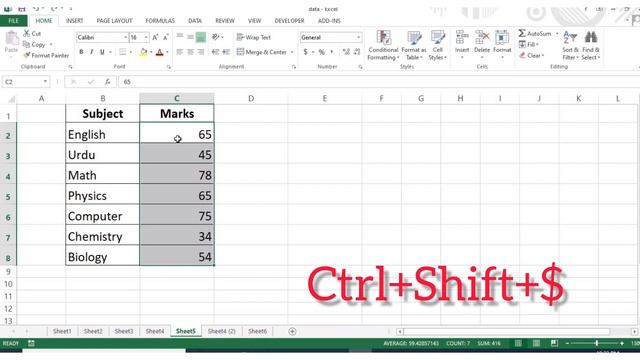640x360 pixels.
Task: Apply Percent Style format
Action: click(322, 52)
